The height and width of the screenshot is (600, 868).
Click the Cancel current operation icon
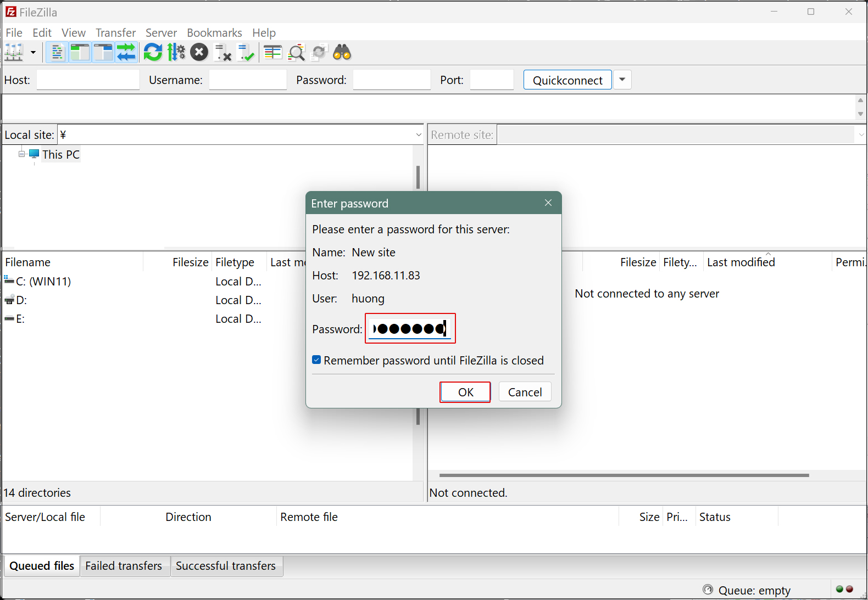(x=199, y=53)
